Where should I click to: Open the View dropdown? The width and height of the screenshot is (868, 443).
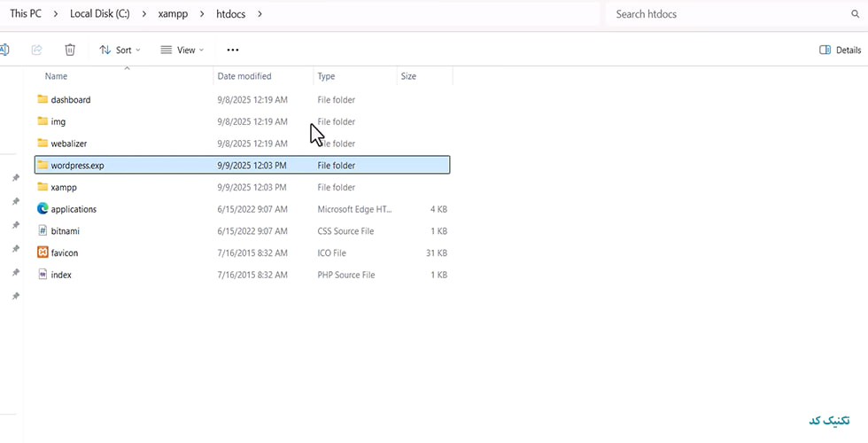click(182, 50)
